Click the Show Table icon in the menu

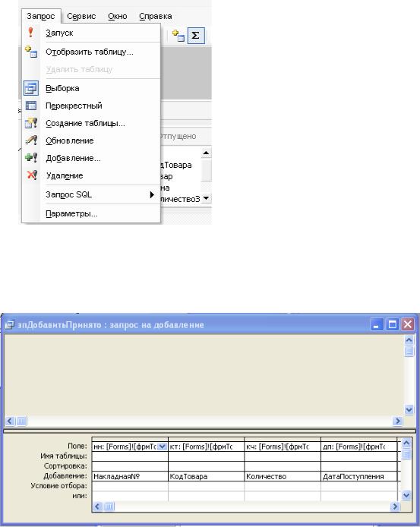[31, 52]
